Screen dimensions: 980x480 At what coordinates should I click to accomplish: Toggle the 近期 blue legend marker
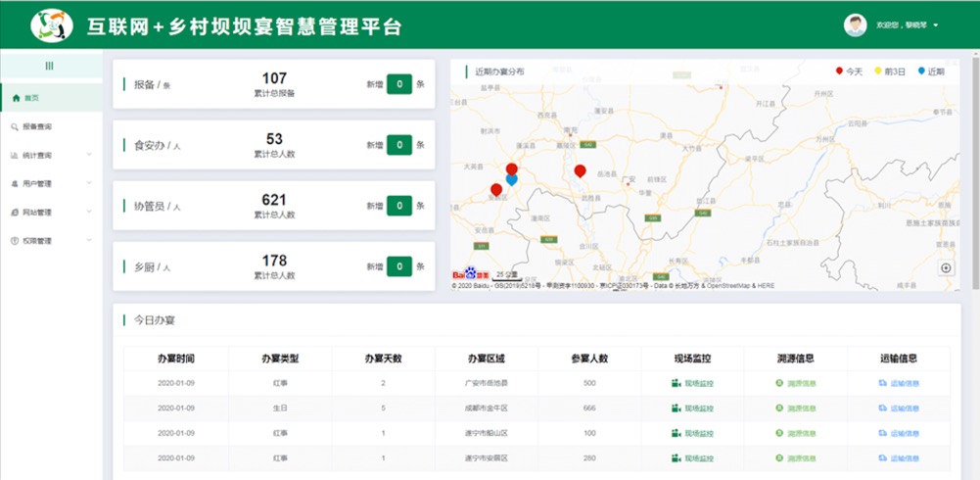(x=920, y=72)
